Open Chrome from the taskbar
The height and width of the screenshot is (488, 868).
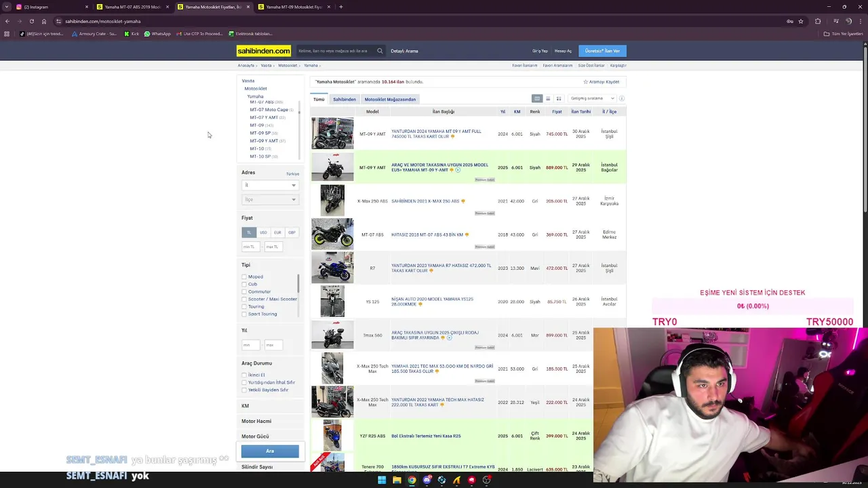[412, 480]
